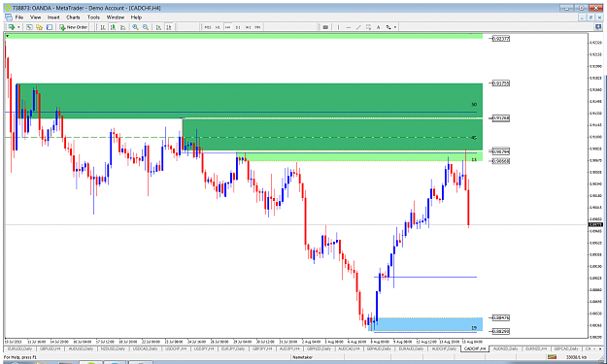Select the H1 timeframe button

(218, 27)
